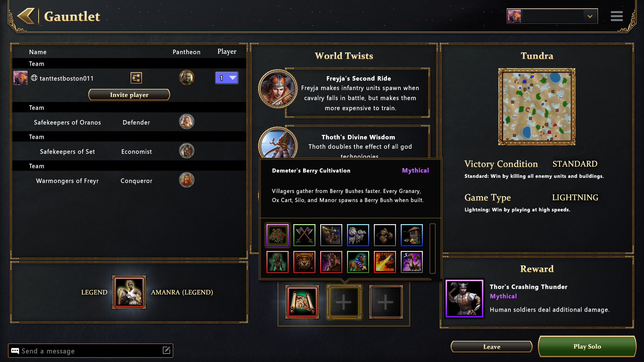This screenshot has height=362, width=644.
Task: Click the Send a message field
Action: (91, 351)
